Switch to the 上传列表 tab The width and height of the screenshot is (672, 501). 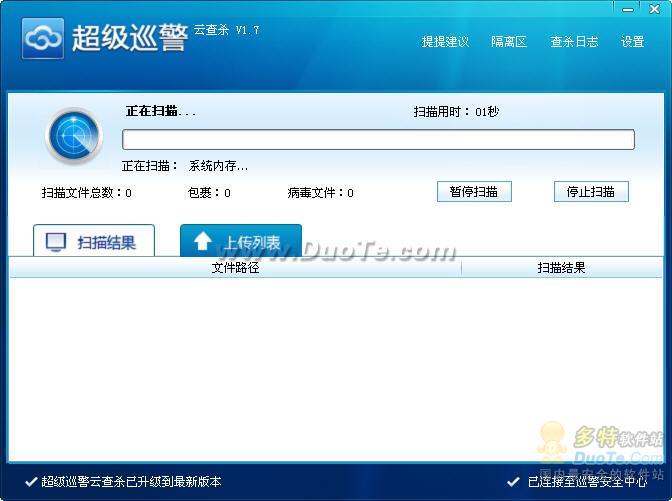[241, 241]
